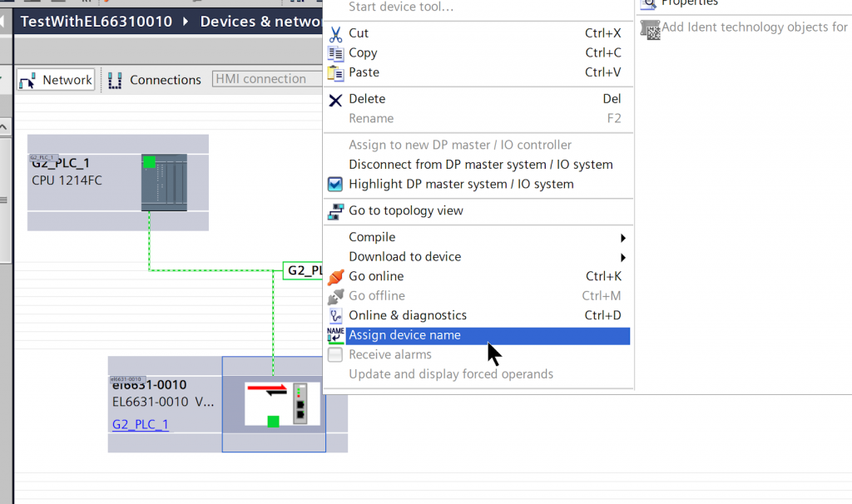The width and height of the screenshot is (852, 504).
Task: Expand the Download to device submenu
Action: click(622, 257)
